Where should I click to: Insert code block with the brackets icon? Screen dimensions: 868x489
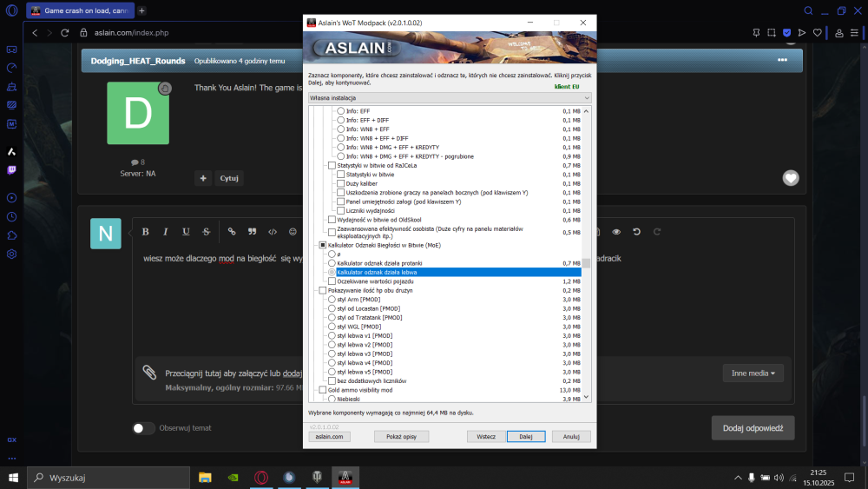click(x=273, y=232)
